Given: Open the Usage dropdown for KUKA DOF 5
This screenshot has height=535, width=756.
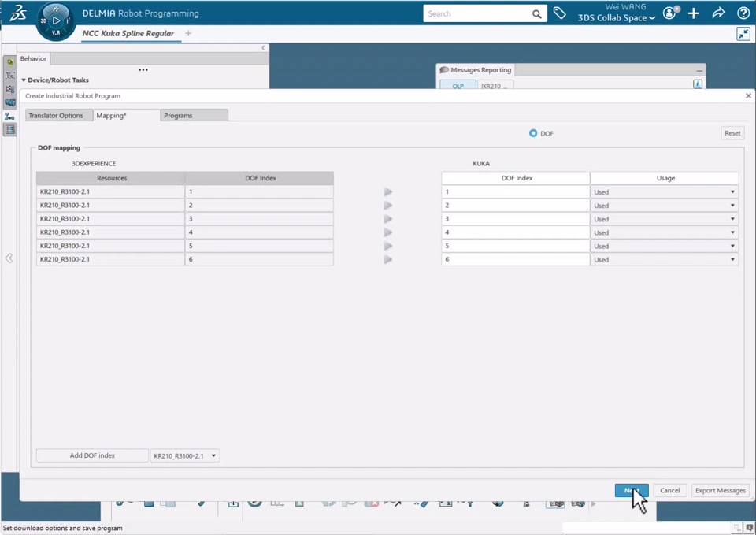Looking at the screenshot, I should [664, 246].
